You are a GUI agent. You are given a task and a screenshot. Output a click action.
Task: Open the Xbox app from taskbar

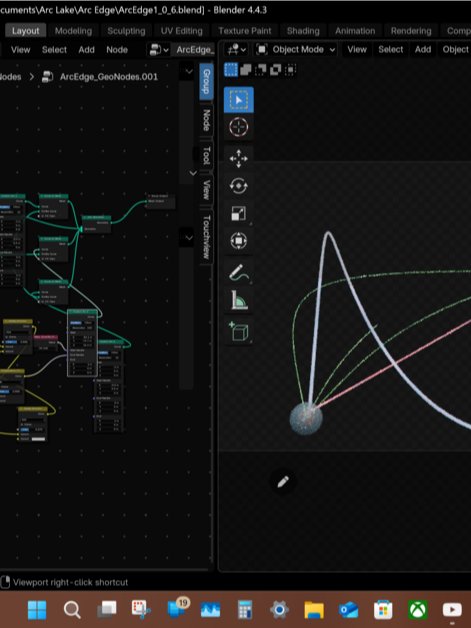418,610
